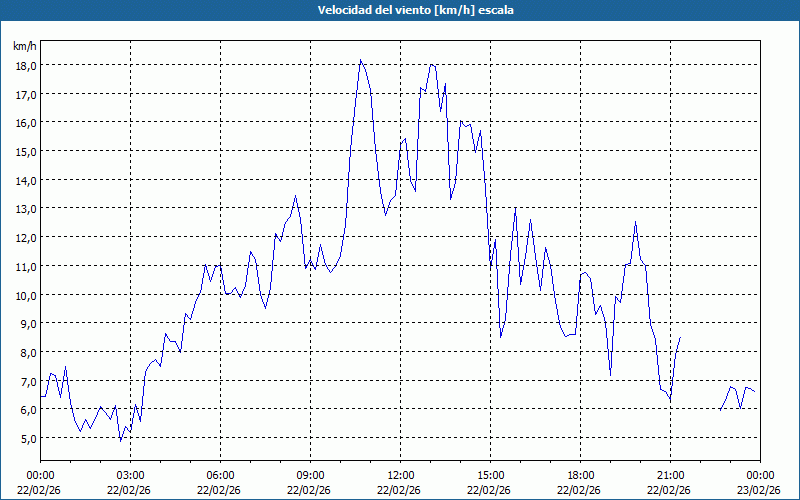
Task: Click the 13,0 y-axis value
Action: [x=26, y=209]
